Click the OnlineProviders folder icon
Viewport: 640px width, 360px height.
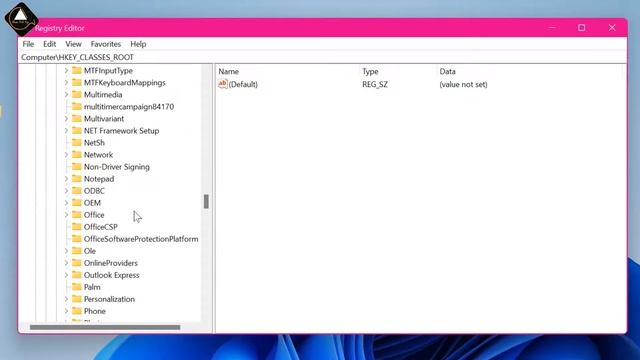[77, 263]
